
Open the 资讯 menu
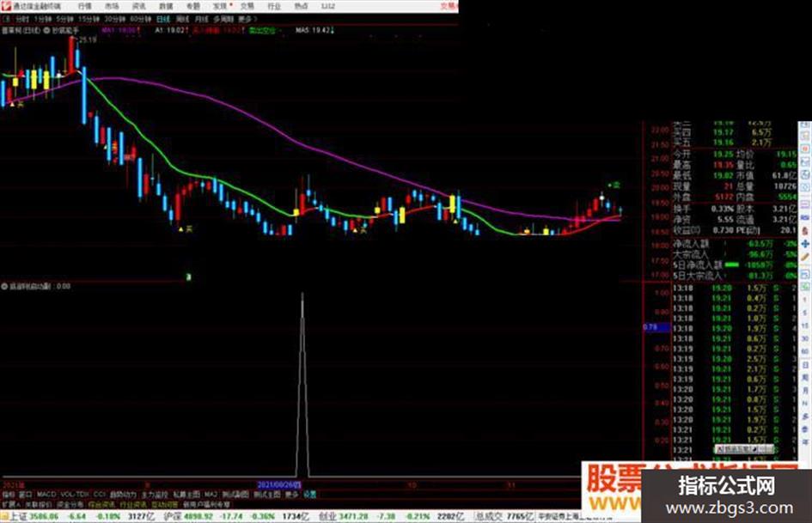(139, 6)
